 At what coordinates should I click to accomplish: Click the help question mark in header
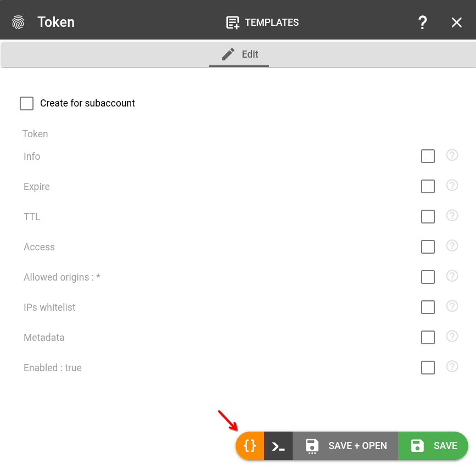pyautogui.click(x=422, y=23)
